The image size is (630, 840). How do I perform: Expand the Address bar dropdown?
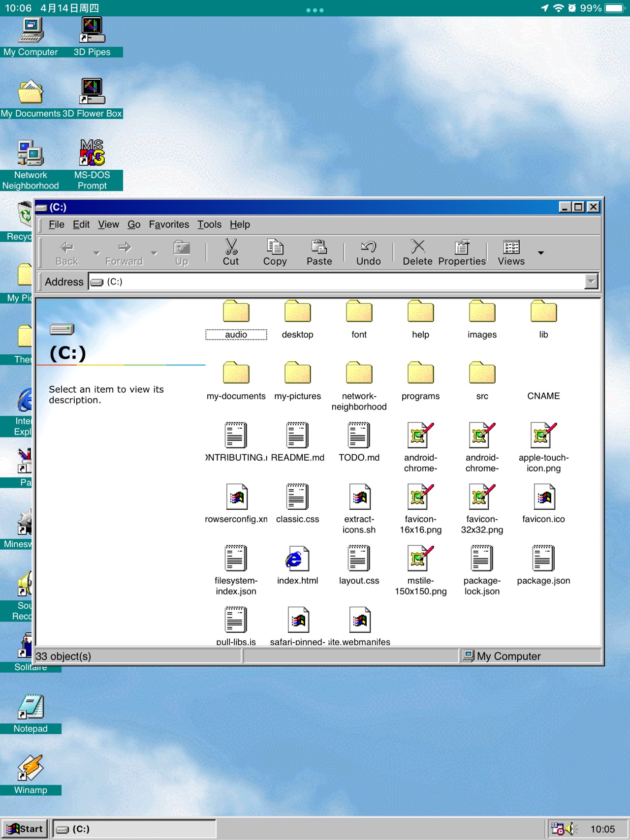click(x=591, y=281)
